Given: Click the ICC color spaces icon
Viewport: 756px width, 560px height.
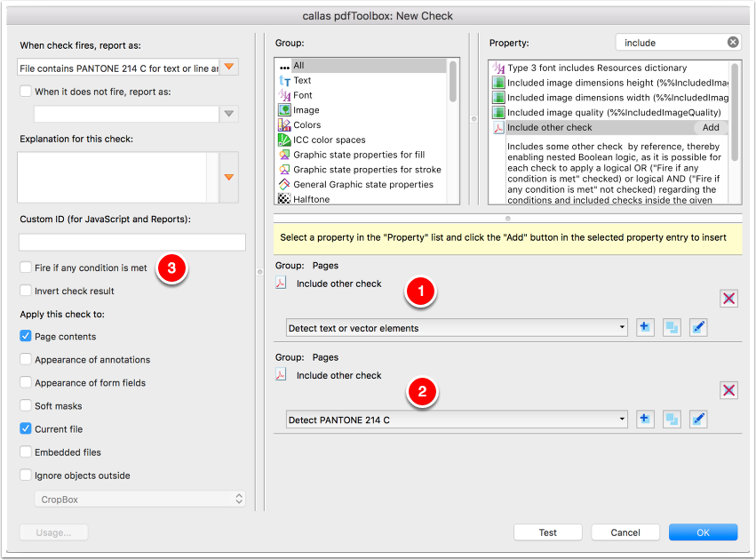Looking at the screenshot, I should [284, 140].
